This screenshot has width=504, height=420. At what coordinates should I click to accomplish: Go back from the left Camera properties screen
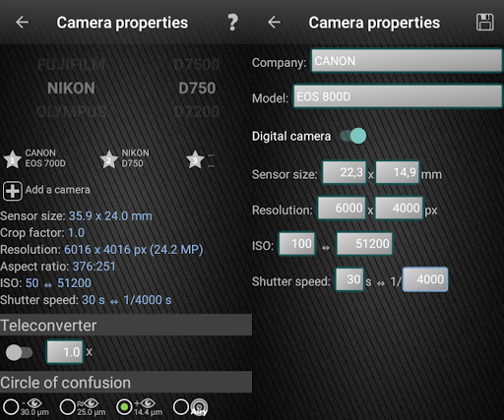pos(23,23)
